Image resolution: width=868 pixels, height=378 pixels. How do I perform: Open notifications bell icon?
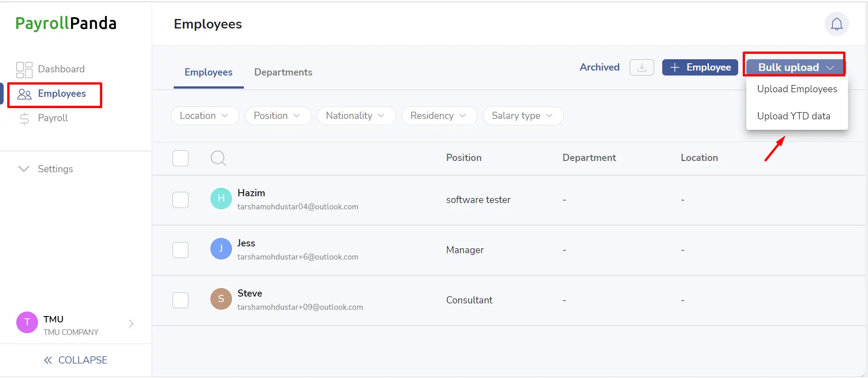[x=836, y=24]
